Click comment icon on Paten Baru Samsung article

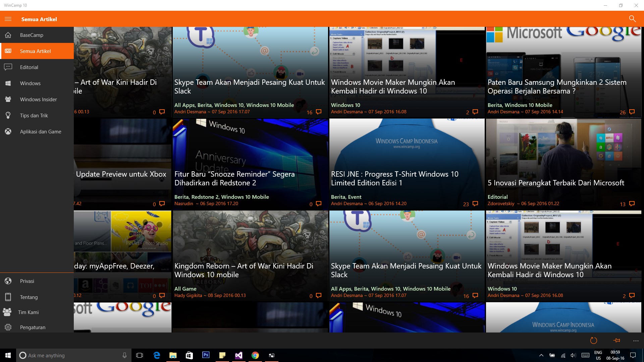[x=632, y=112]
